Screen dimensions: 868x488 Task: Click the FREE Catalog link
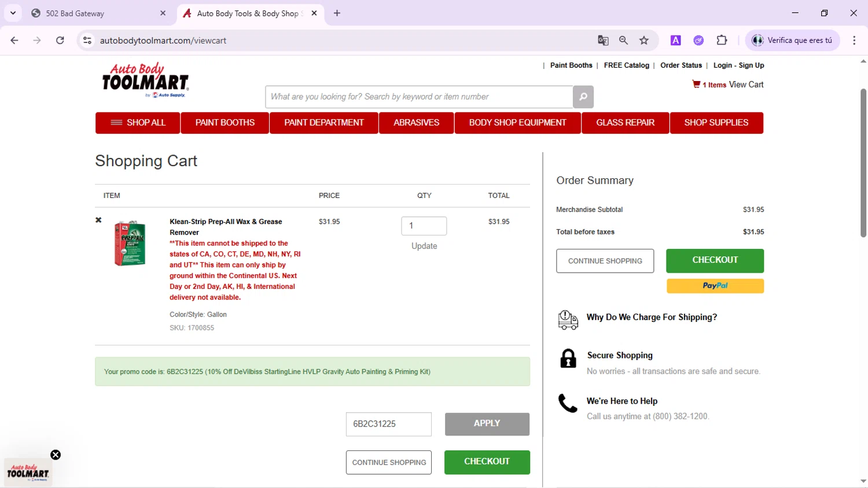tap(627, 65)
